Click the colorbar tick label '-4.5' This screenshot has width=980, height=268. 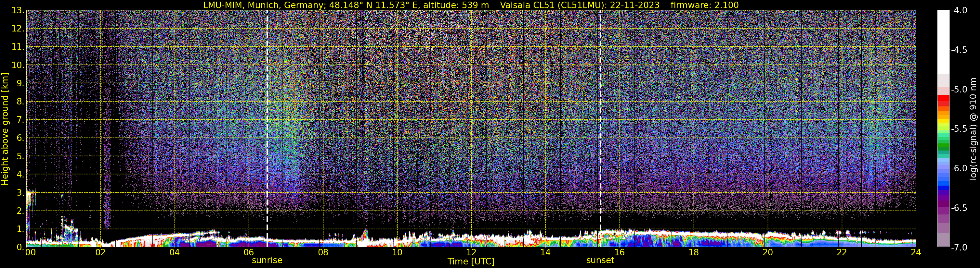click(x=959, y=50)
